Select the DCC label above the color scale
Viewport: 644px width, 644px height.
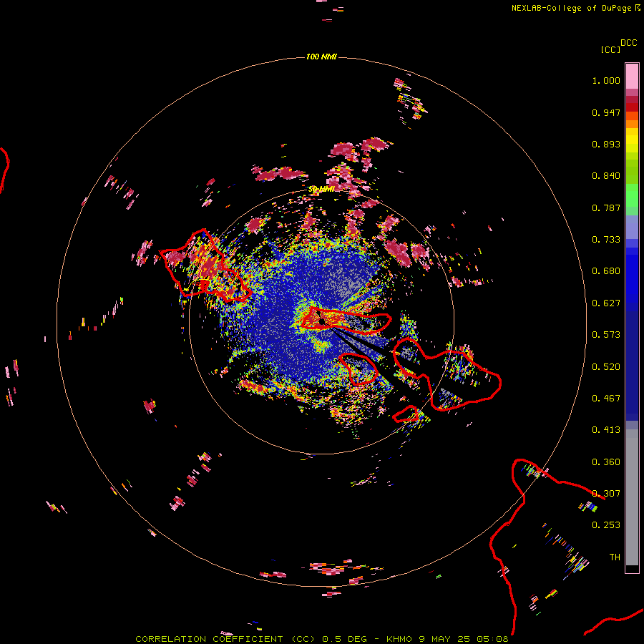pos(629,43)
